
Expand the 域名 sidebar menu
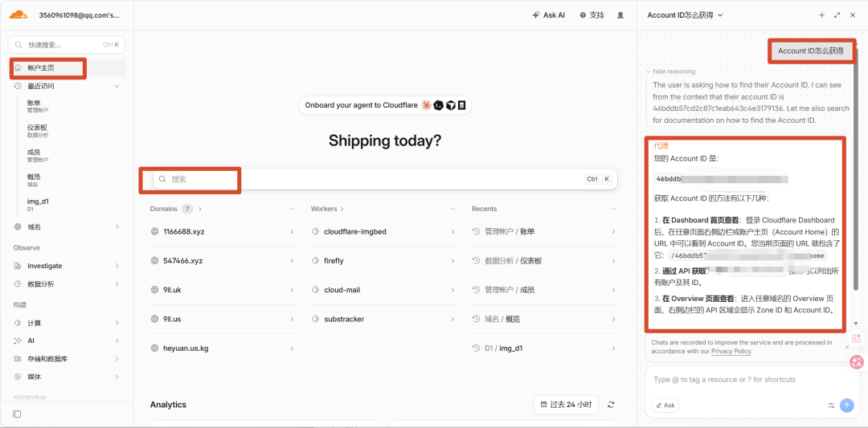tap(67, 226)
